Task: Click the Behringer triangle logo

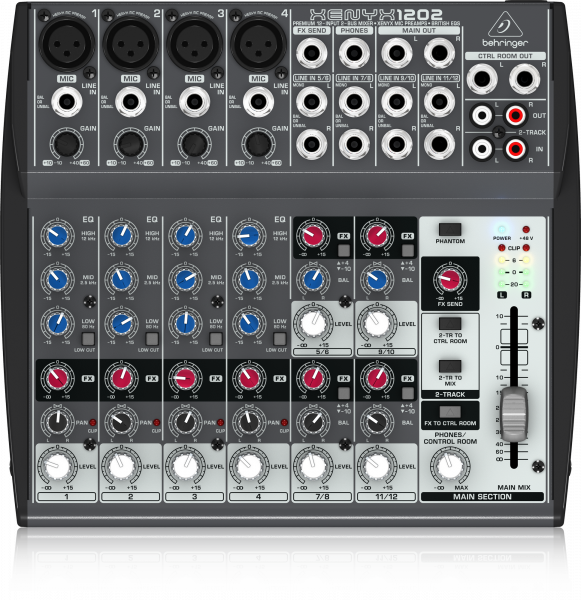Action: point(505,24)
